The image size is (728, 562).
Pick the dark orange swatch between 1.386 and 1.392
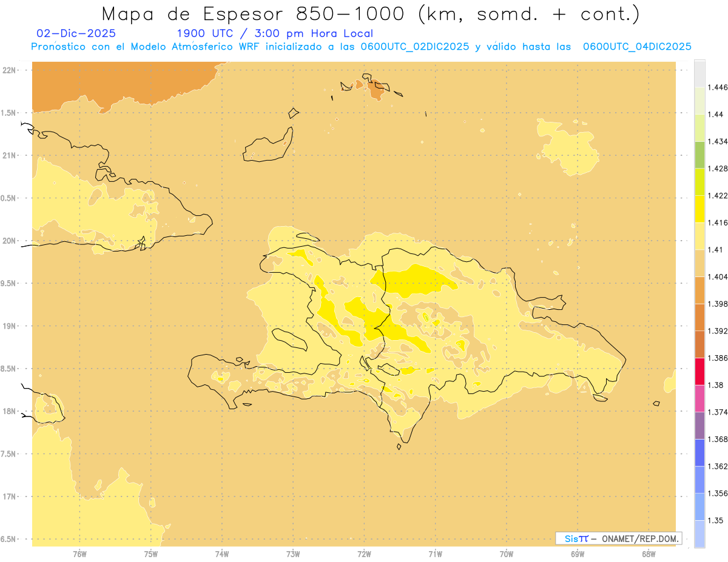coord(699,344)
